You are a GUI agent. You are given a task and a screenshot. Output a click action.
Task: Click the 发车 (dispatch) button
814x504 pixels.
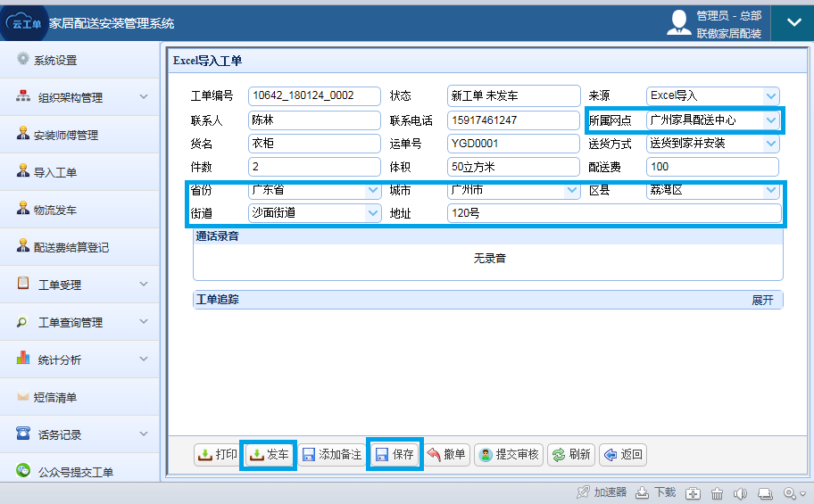pyautogui.click(x=270, y=455)
